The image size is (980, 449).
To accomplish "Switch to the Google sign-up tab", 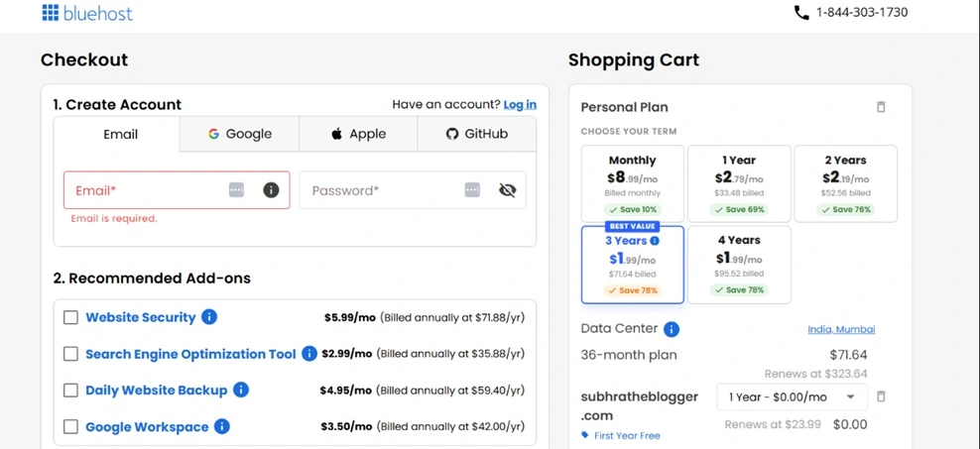I will [240, 134].
